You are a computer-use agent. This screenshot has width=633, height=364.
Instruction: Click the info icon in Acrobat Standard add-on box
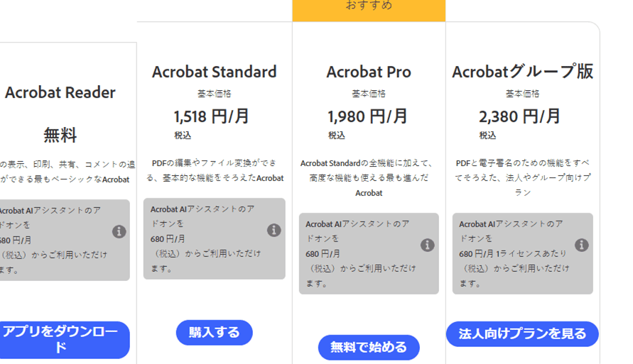[x=274, y=230]
